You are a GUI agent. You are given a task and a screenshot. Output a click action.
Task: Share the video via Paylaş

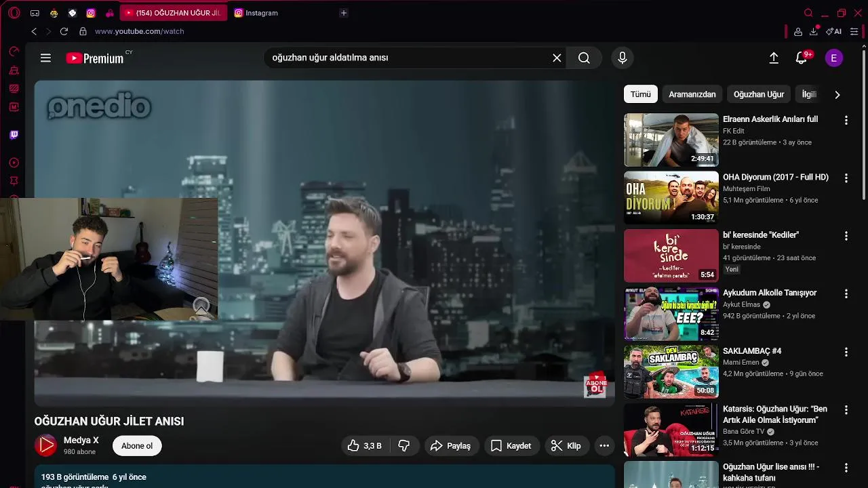[452, 445]
